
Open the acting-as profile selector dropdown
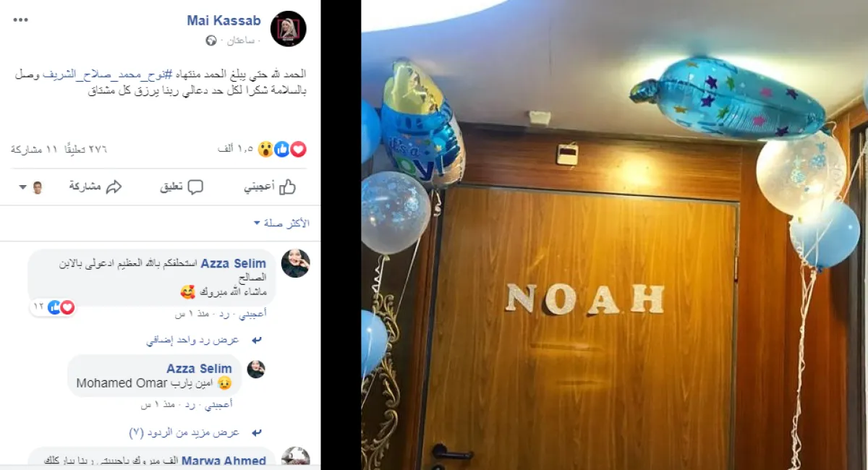[x=31, y=187]
